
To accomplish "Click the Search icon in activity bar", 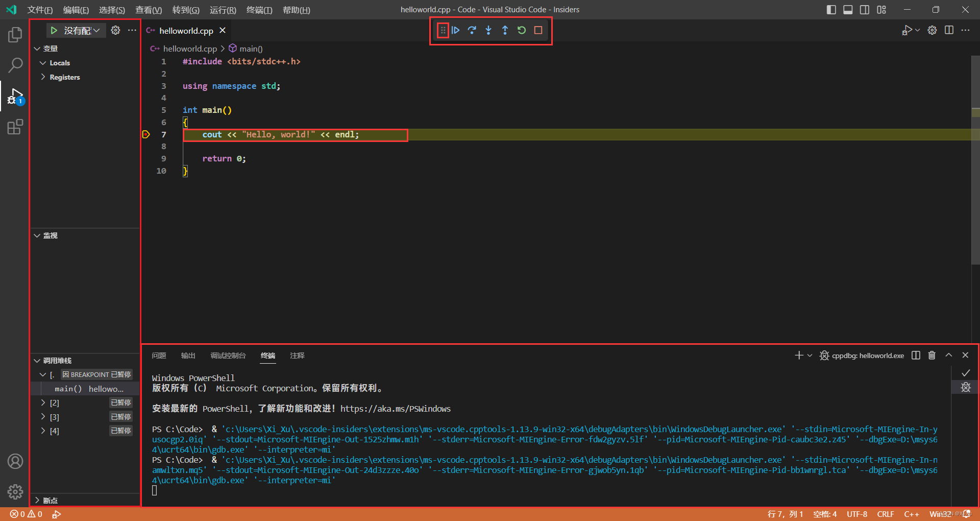I will coord(15,65).
